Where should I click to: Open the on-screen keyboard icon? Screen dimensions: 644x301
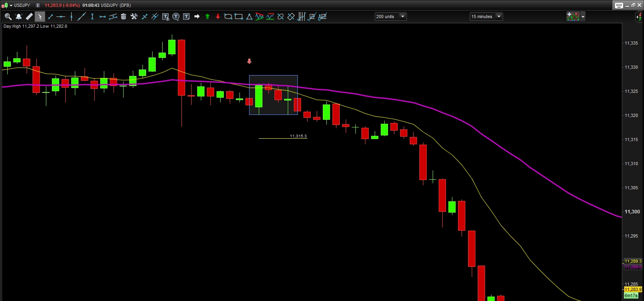pyautogui.click(x=619, y=5)
